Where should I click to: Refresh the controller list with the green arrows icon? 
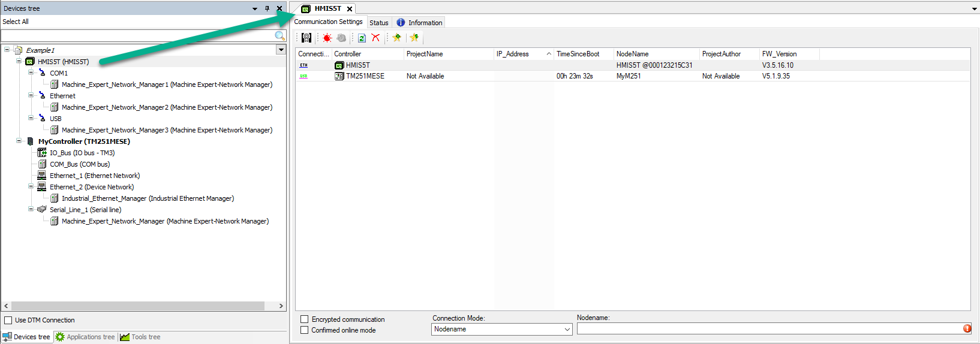[362, 38]
